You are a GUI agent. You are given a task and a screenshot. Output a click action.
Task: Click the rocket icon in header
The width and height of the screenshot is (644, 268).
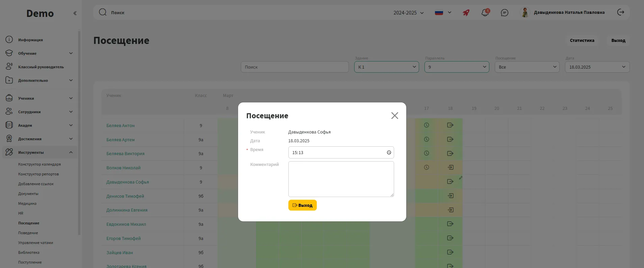[x=466, y=13]
